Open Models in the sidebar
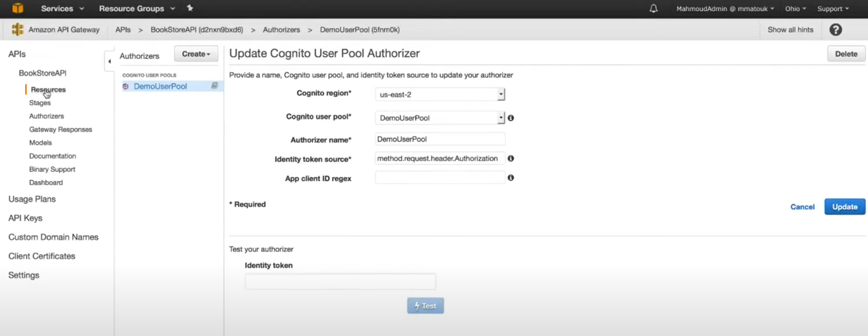The height and width of the screenshot is (336, 868). [x=40, y=142]
